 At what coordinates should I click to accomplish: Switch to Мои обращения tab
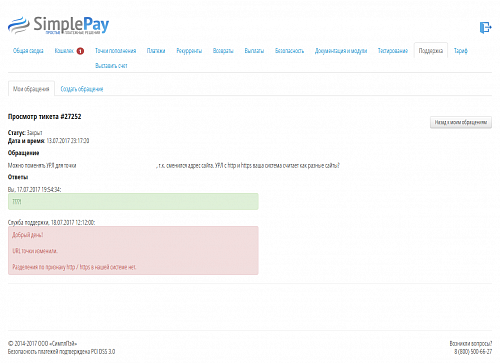click(x=31, y=89)
